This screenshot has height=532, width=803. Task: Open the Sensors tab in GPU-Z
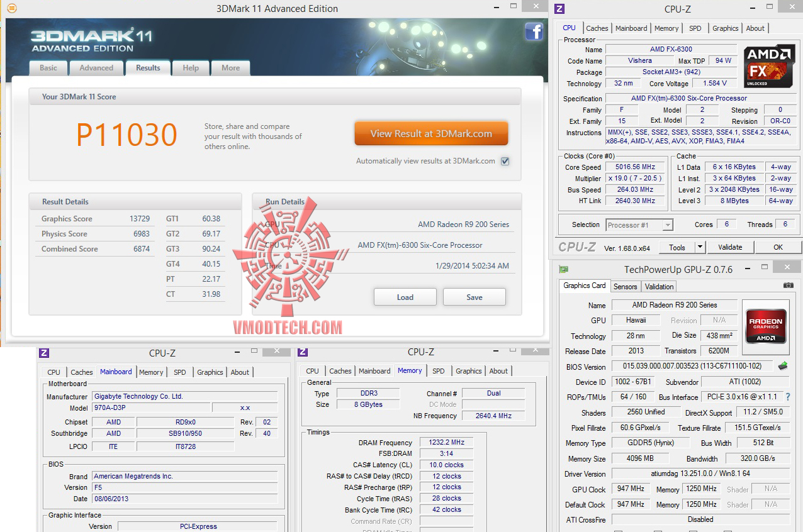[626, 287]
